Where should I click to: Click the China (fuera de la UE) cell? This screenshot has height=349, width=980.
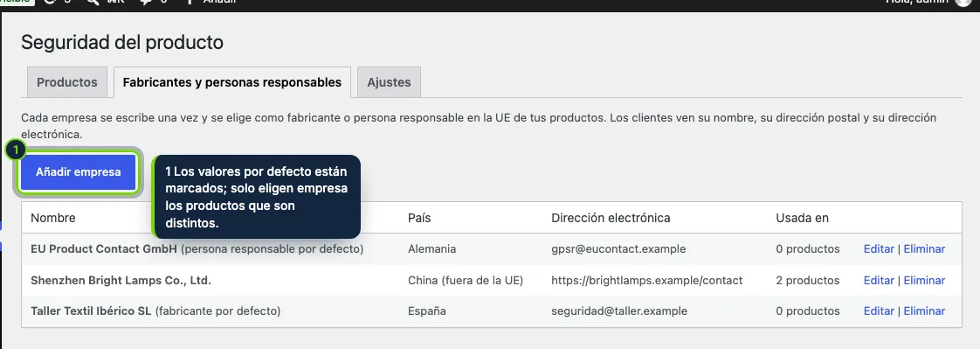pos(466,280)
